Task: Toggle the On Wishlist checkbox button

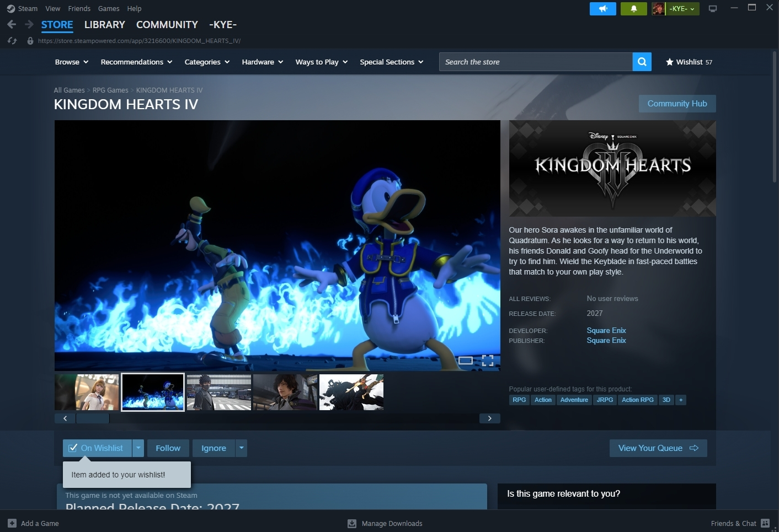Action: [x=97, y=448]
